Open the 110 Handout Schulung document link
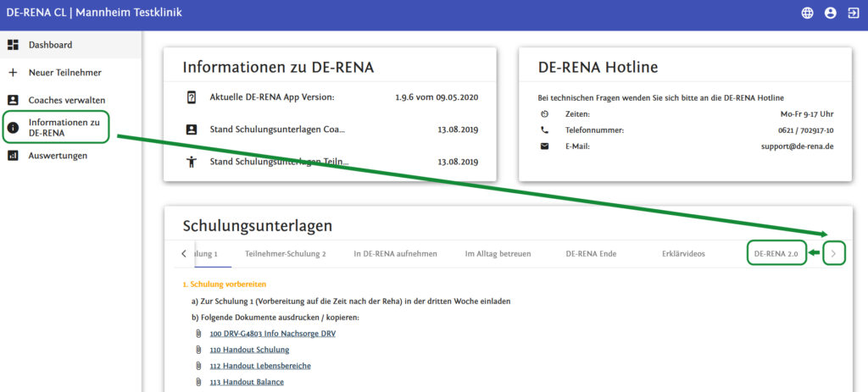This screenshot has width=868, height=392. pyautogui.click(x=249, y=350)
